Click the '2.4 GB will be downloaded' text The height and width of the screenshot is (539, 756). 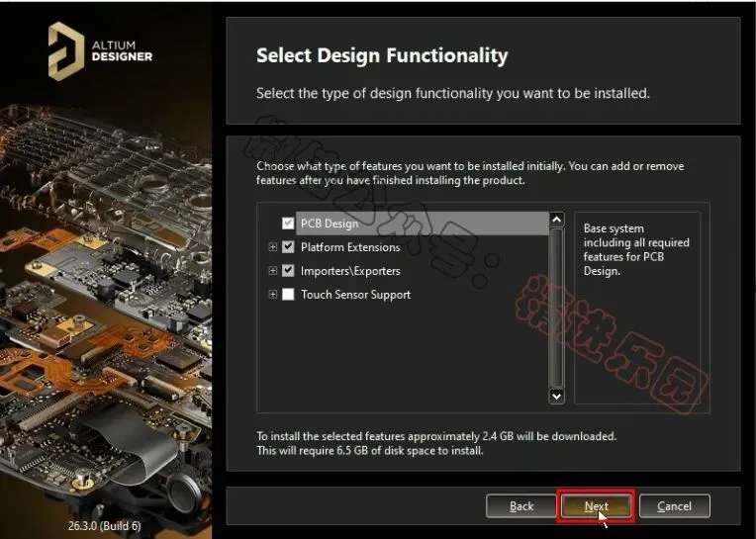(x=549, y=436)
